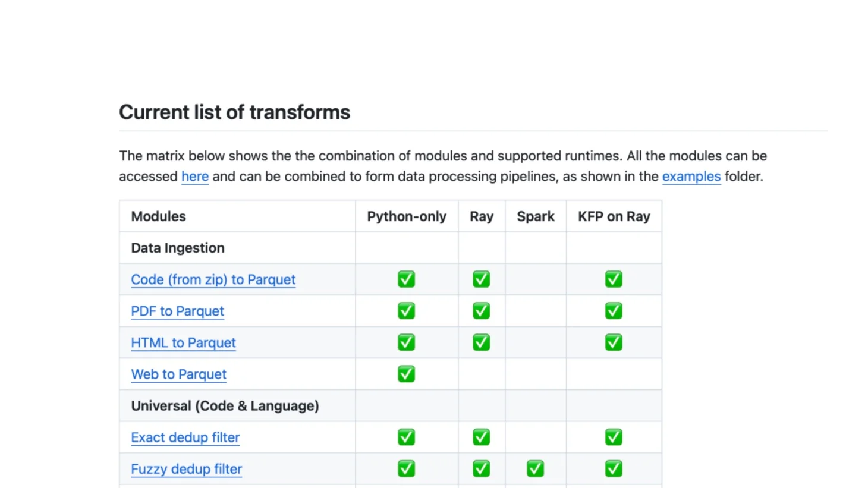Open the Fuzzy dedup filter link

(x=186, y=469)
